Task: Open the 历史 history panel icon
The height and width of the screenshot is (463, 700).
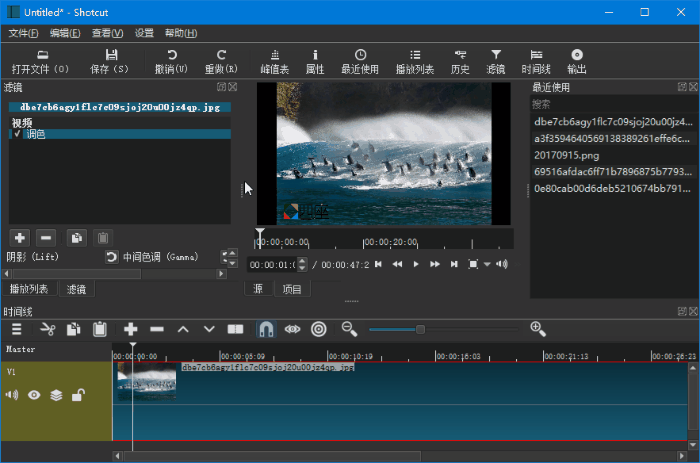Action: (x=460, y=61)
